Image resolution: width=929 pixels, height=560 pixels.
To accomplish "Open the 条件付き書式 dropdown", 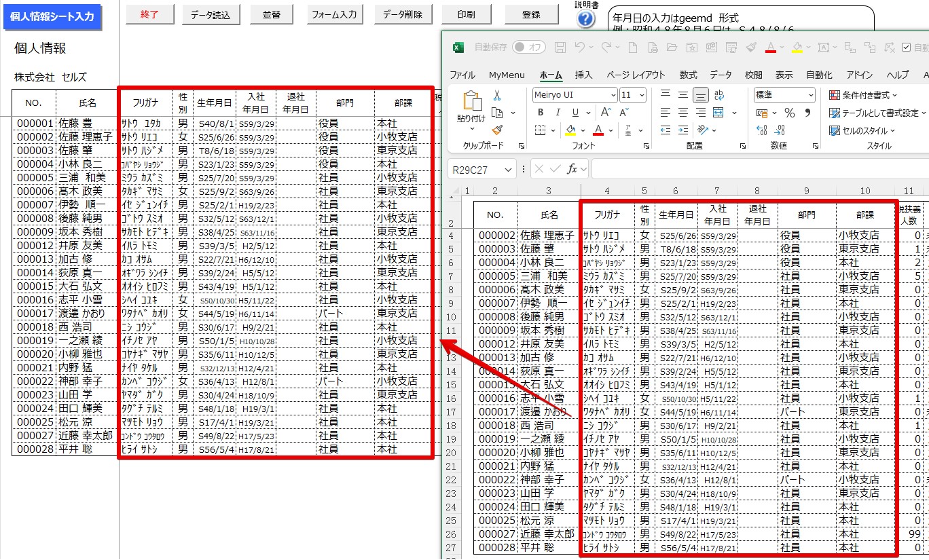I will point(864,95).
